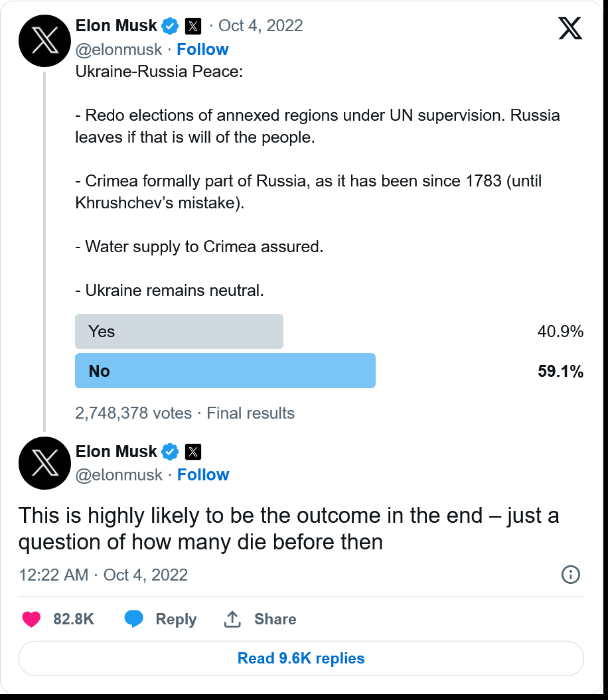Like the tweet with the pink heart icon
Screen dimensions: 608x700
(31, 619)
